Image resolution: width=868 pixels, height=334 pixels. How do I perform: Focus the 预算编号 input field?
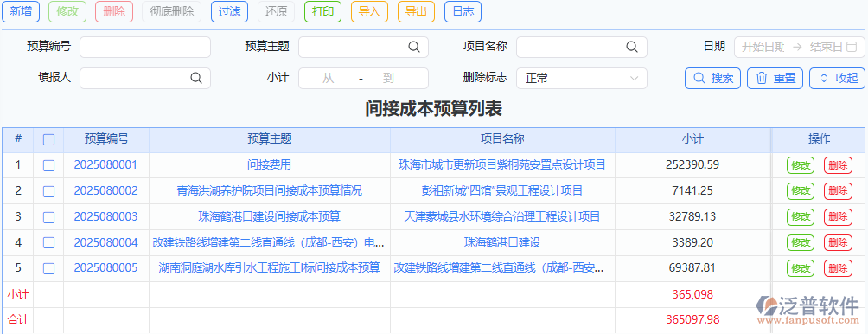(145, 47)
